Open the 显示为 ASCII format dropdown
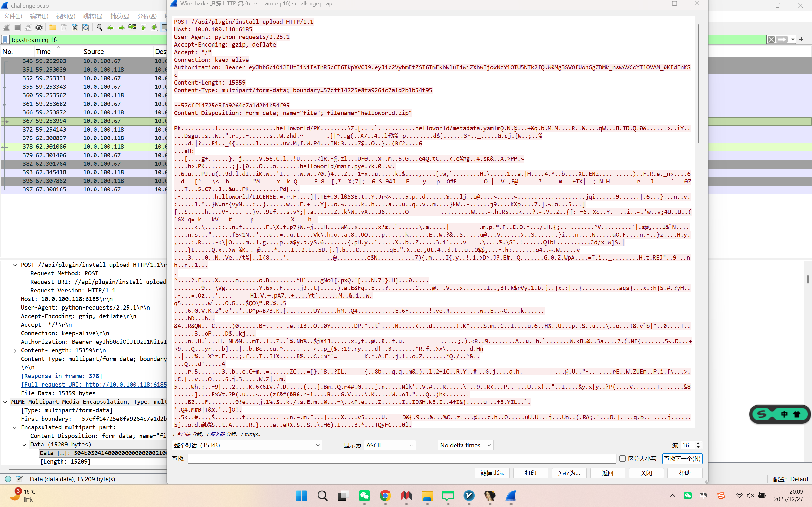This screenshot has width=812, height=507. (x=390, y=445)
